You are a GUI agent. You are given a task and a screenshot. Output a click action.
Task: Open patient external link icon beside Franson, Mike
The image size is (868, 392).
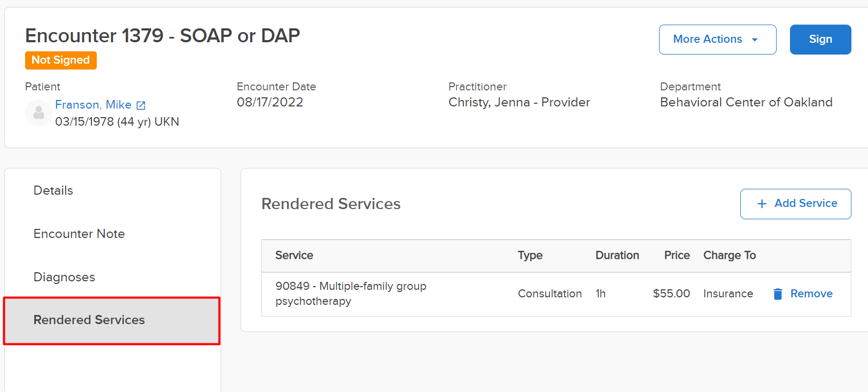[x=141, y=105]
